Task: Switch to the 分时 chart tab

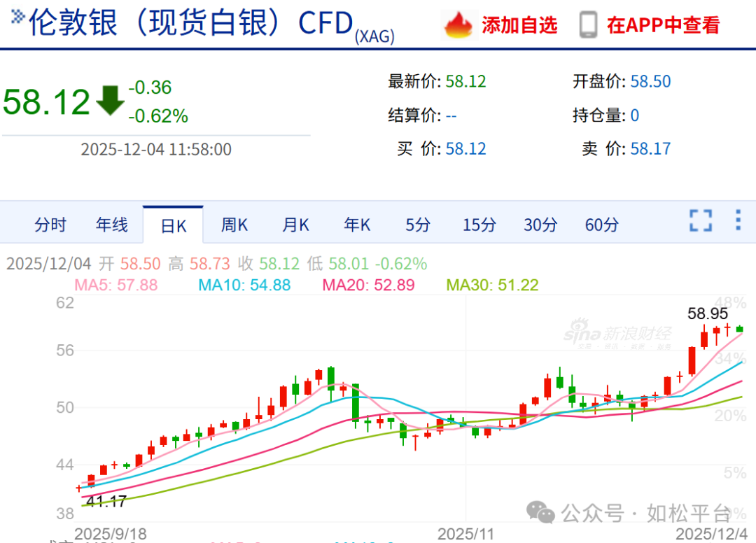Action: point(51,224)
